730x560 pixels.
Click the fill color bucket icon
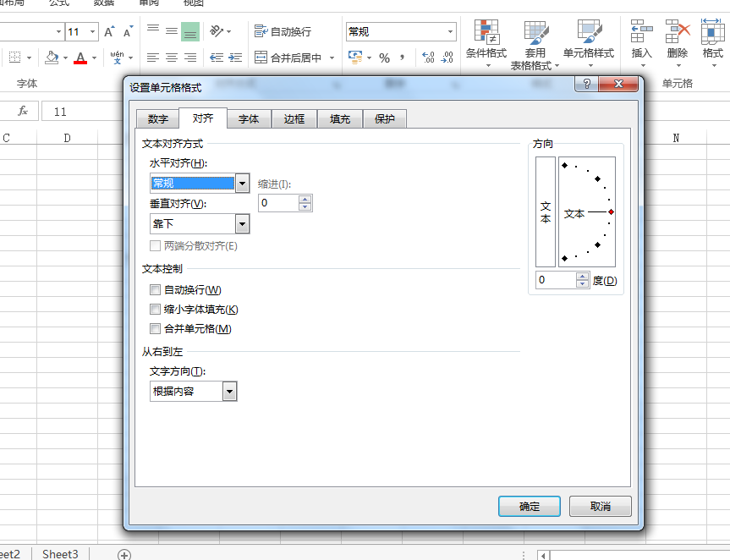pos(52,58)
